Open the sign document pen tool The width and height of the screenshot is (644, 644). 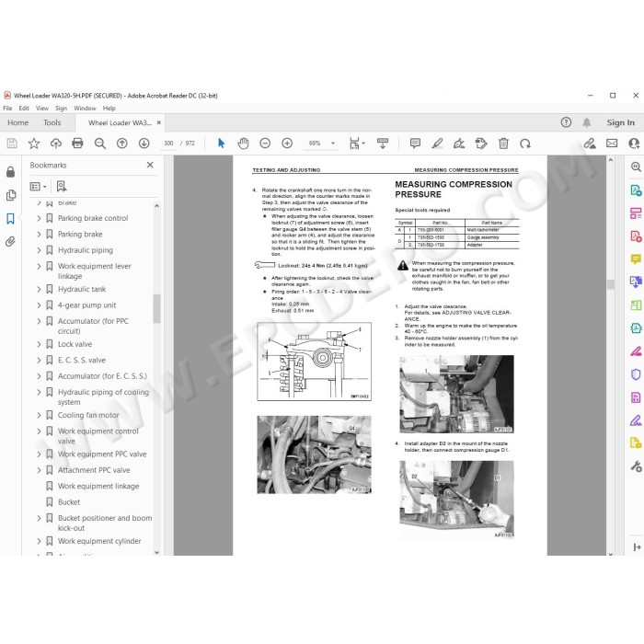point(459,144)
